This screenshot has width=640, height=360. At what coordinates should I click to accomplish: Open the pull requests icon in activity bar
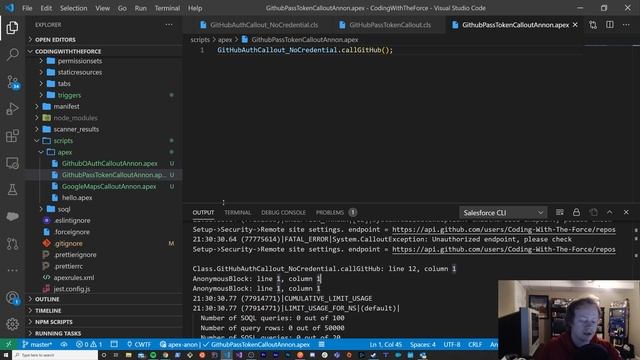[x=12, y=244]
